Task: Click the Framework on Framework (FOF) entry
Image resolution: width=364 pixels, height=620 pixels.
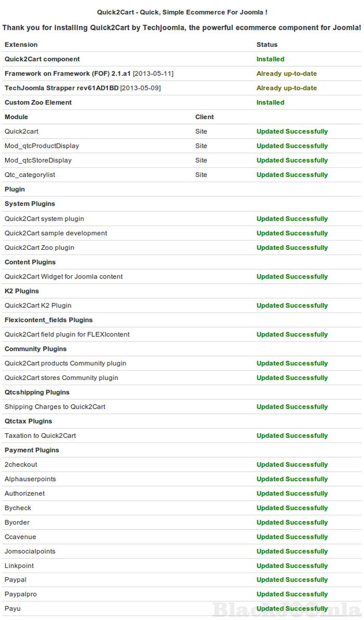Action: click(68, 74)
